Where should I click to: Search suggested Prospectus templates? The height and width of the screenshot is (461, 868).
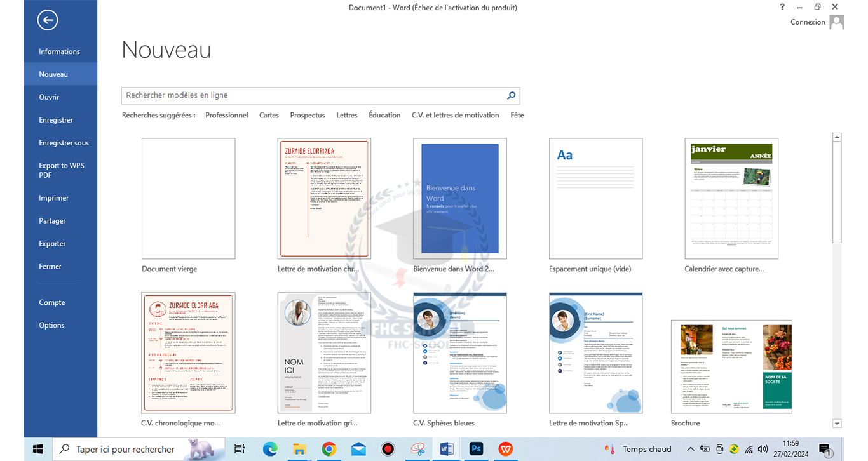(x=308, y=116)
